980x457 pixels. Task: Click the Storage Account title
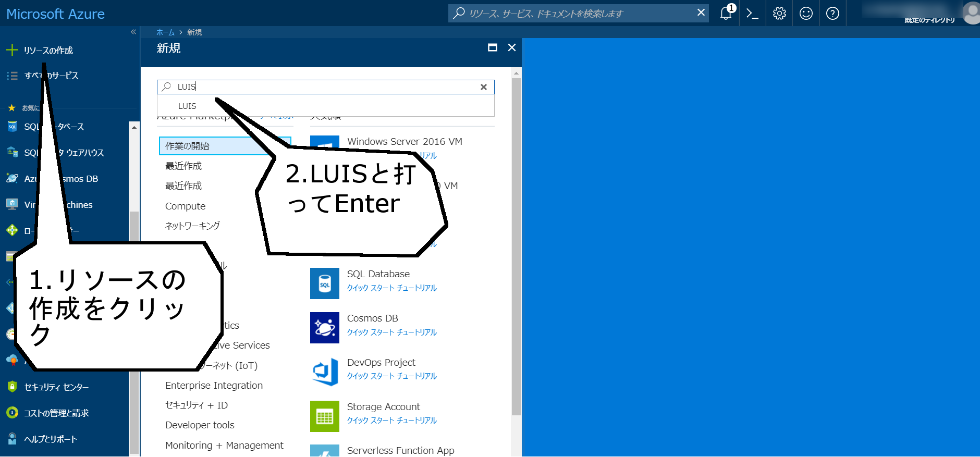pyautogui.click(x=383, y=406)
